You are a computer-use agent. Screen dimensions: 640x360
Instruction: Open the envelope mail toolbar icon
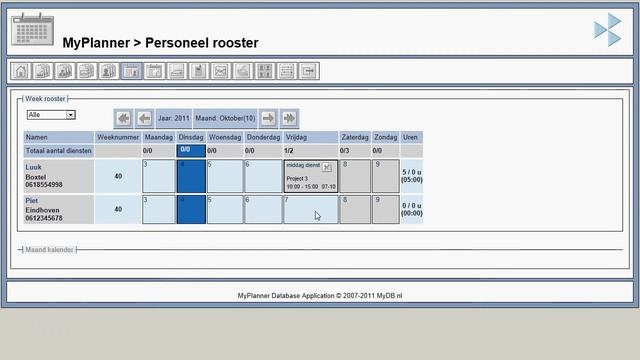(x=221, y=71)
